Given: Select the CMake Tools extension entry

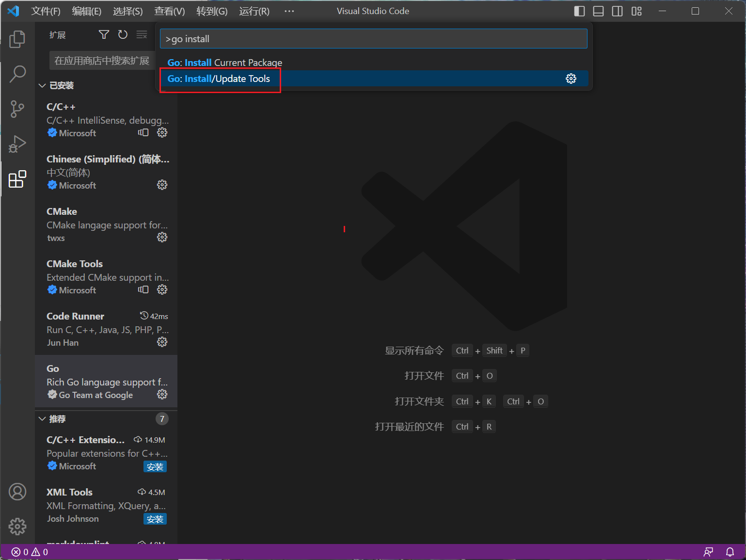Looking at the screenshot, I should (106, 276).
